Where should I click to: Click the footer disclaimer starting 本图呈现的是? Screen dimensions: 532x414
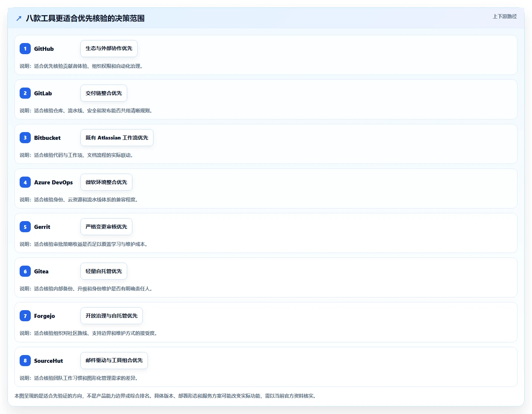coord(165,396)
